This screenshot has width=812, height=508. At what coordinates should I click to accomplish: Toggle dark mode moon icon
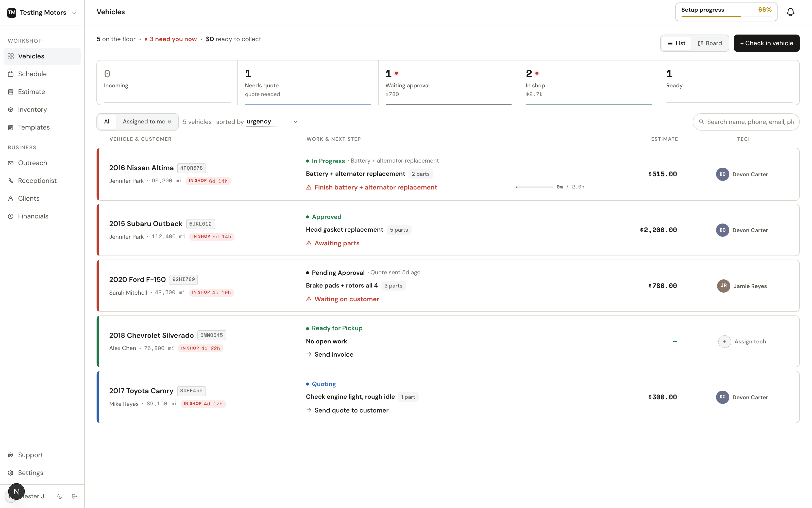(x=60, y=496)
